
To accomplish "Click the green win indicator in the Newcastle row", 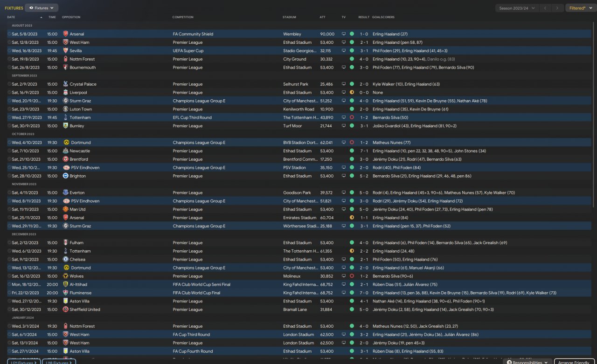I will click(x=352, y=151).
